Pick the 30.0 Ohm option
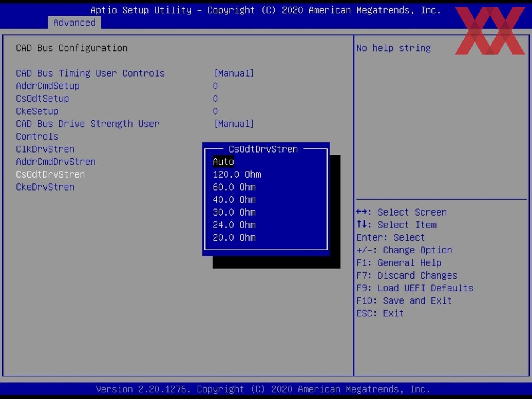The image size is (532, 399). tap(234, 212)
